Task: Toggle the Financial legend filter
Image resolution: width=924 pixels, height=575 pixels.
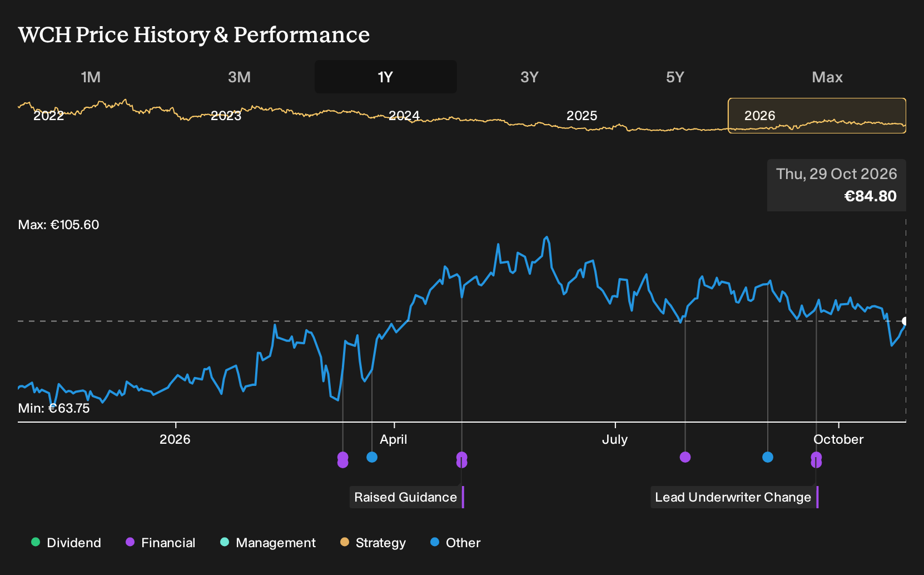Action: pos(161,543)
